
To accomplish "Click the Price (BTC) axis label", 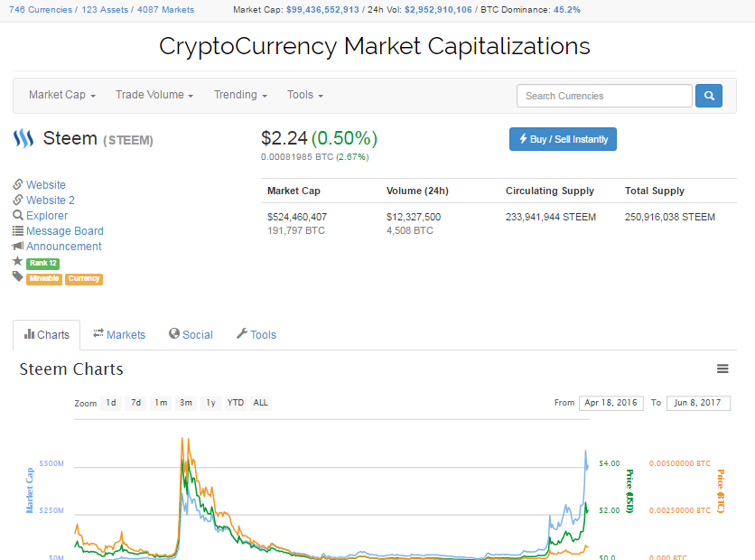I will coord(721,491).
